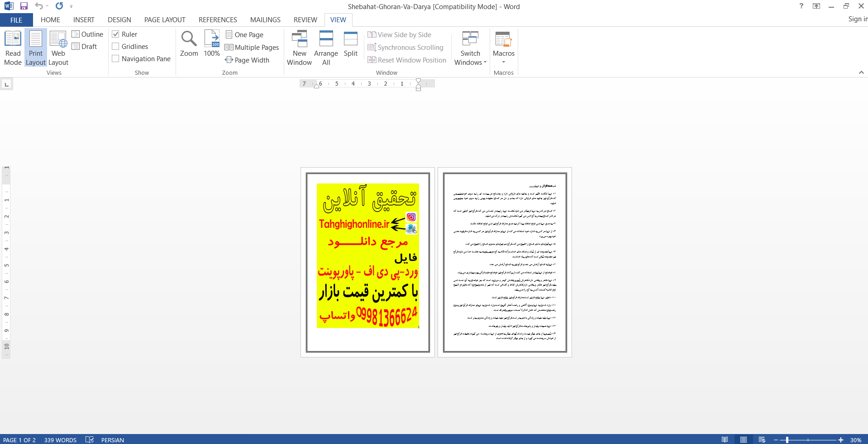868x444 pixels.
Task: Open the Undo history dropdown
Action: (47, 6)
